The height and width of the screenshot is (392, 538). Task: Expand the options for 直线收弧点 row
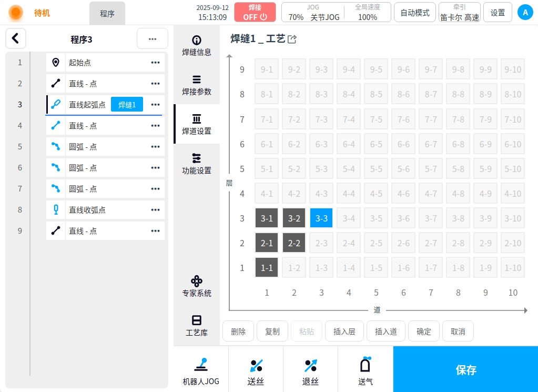click(x=155, y=210)
